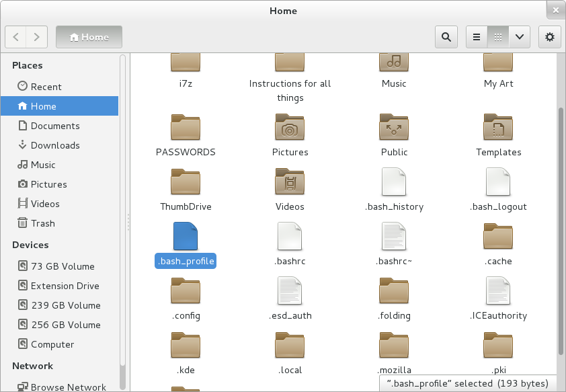
Task: Select the .bashrc~ backup file icon
Action: tap(394, 236)
